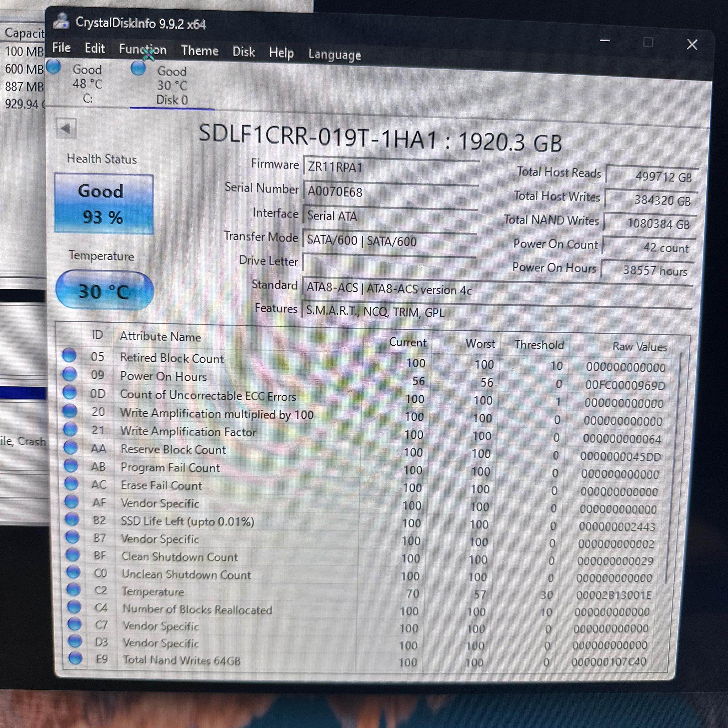Screen dimensions: 728x728
Task: Click the Serial Number field A0070E68
Action: click(x=391, y=192)
